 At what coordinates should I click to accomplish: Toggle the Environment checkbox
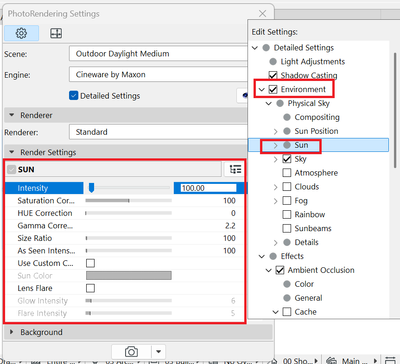click(x=273, y=89)
